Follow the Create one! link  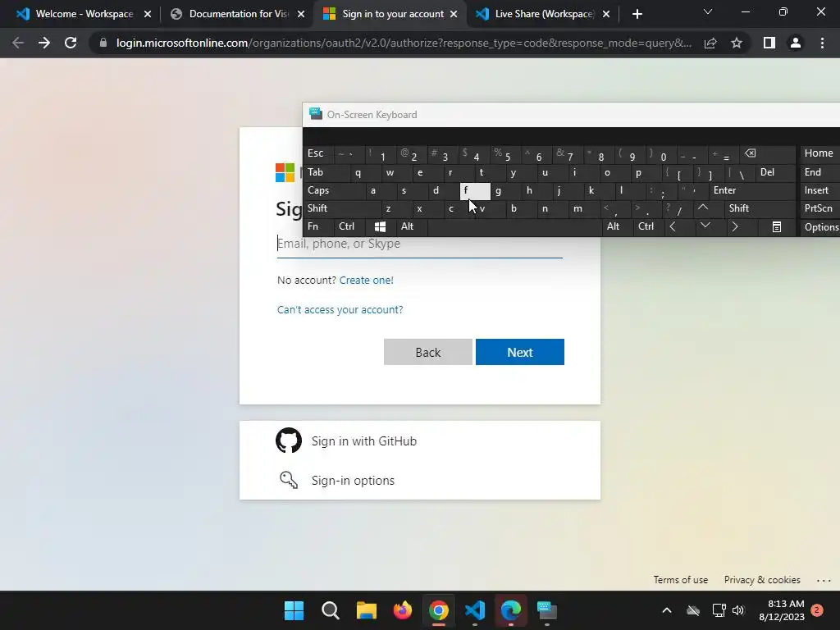[367, 281]
